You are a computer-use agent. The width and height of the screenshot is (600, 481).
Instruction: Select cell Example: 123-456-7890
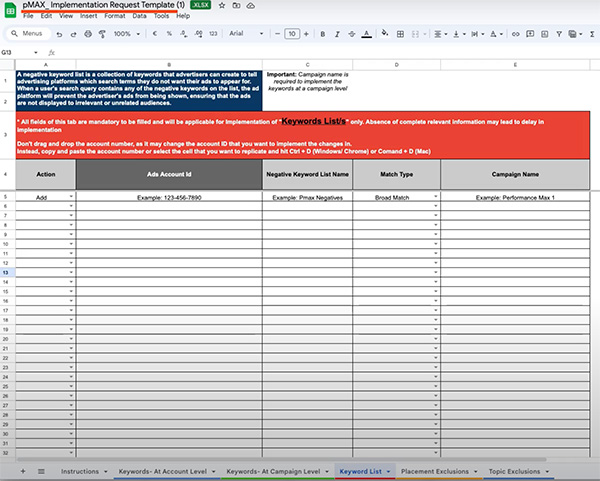169,197
